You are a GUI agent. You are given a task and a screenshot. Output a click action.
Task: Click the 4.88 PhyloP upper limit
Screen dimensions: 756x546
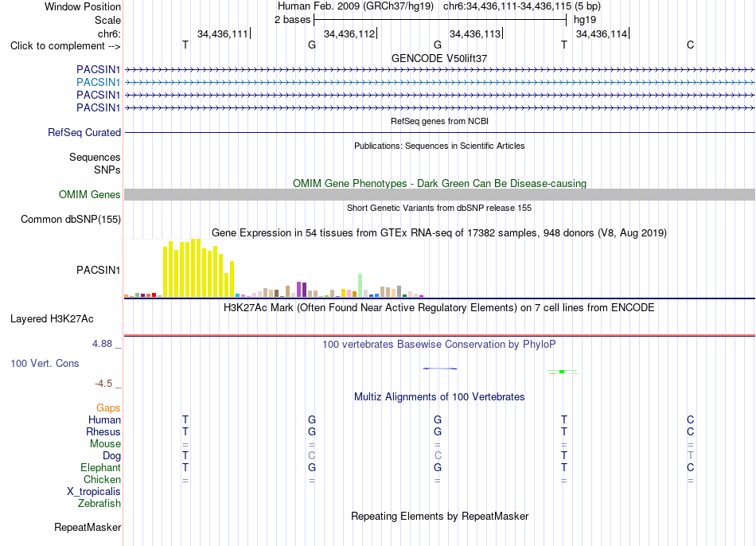click(102, 343)
